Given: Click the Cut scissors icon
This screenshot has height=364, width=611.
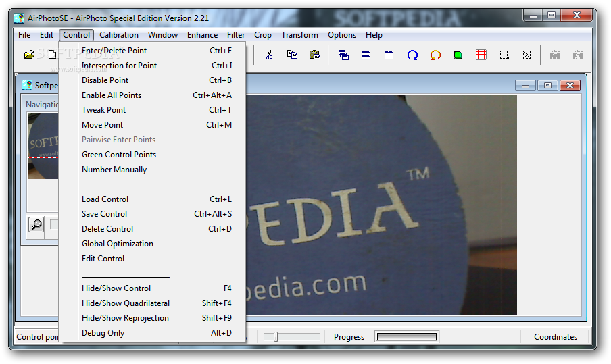Looking at the screenshot, I should tap(269, 55).
